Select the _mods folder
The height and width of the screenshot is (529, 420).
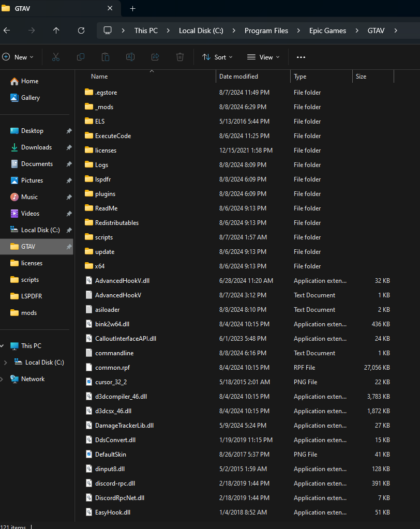104,107
